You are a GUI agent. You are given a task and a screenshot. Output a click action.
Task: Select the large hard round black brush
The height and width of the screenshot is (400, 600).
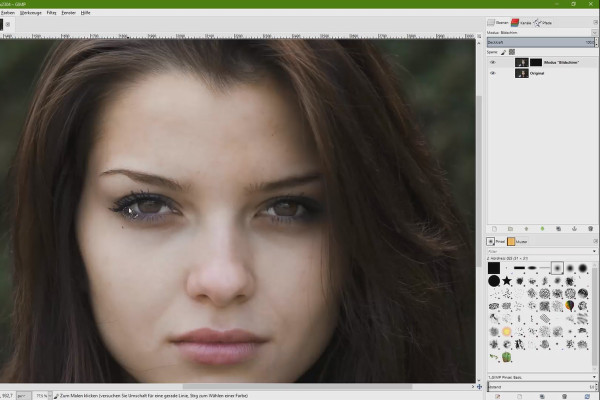coord(494,281)
